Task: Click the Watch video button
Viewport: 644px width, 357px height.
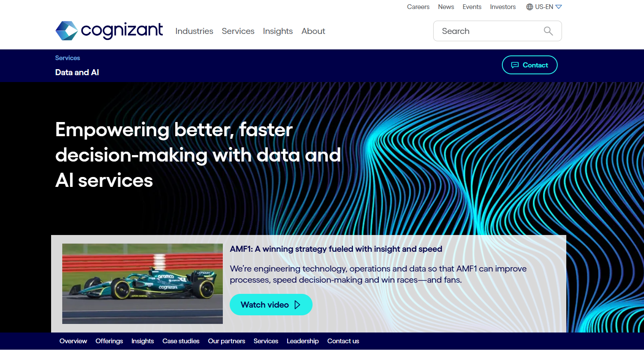Action: pos(271,305)
